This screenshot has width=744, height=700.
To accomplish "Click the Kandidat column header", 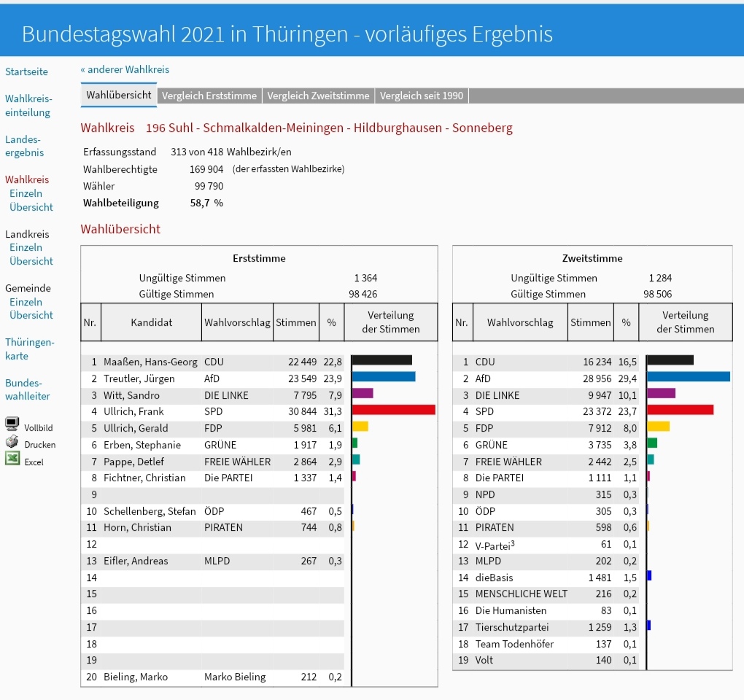I will [152, 322].
